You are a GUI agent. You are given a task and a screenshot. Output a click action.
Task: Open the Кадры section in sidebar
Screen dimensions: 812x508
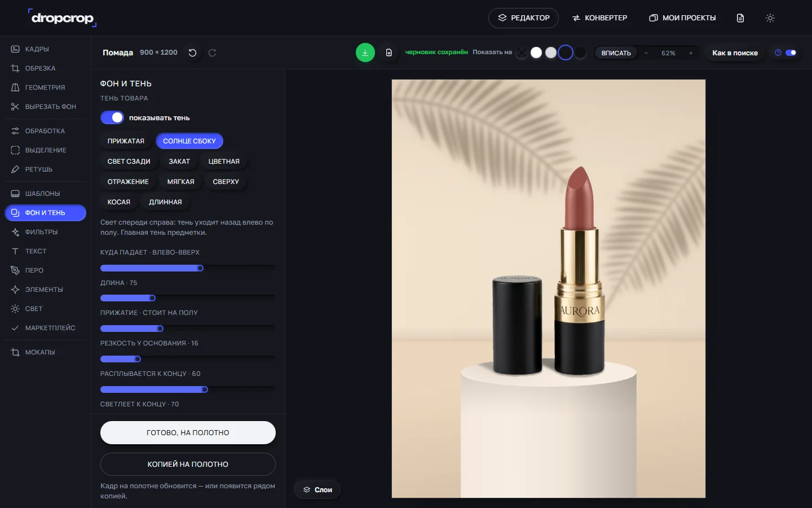[45, 49]
